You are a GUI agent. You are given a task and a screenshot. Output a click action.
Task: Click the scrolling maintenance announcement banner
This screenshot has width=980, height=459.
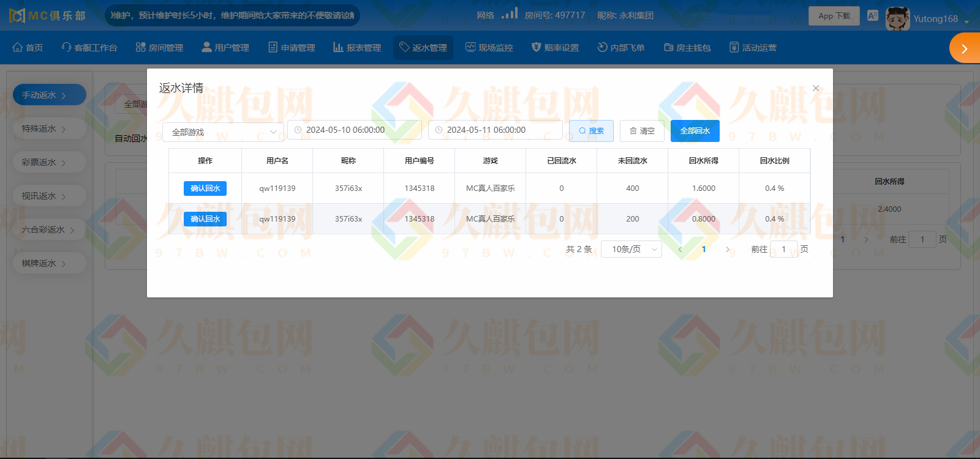(x=233, y=15)
